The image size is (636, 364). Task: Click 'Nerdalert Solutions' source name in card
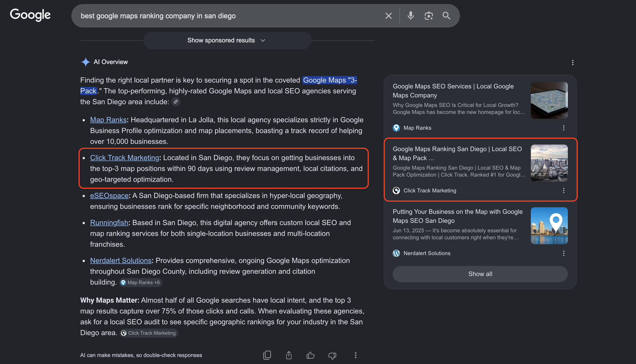[x=427, y=253]
